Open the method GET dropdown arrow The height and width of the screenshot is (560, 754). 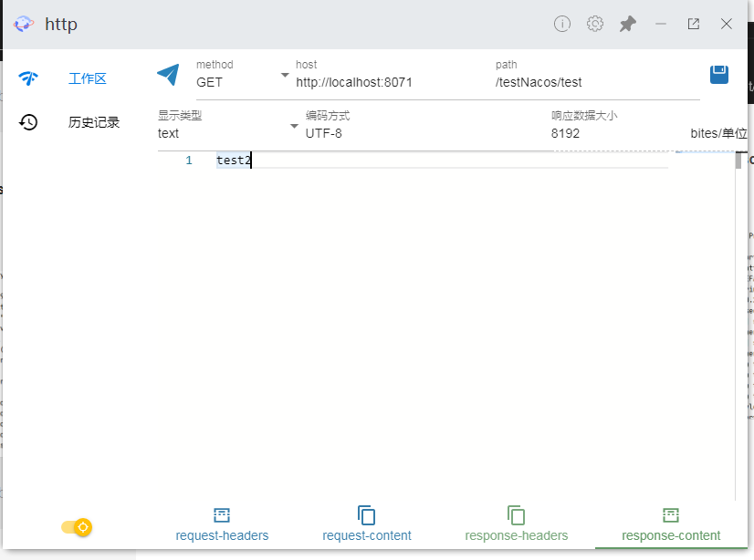click(x=285, y=75)
